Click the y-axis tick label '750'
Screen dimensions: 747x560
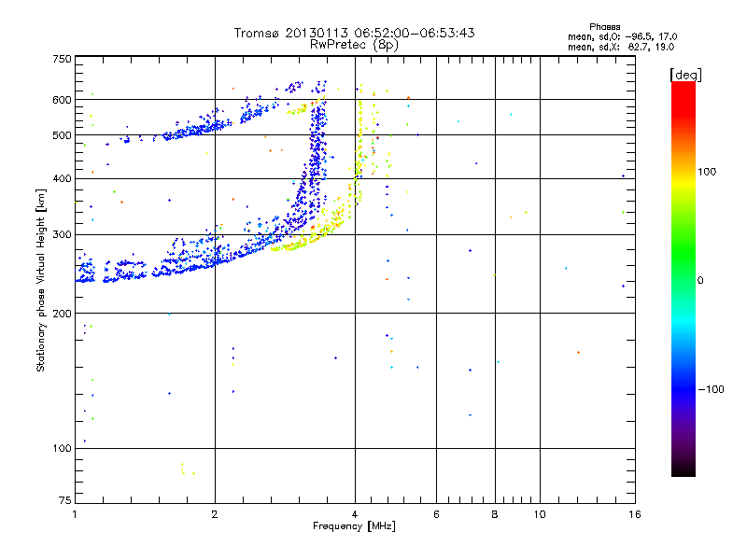[x=62, y=59]
